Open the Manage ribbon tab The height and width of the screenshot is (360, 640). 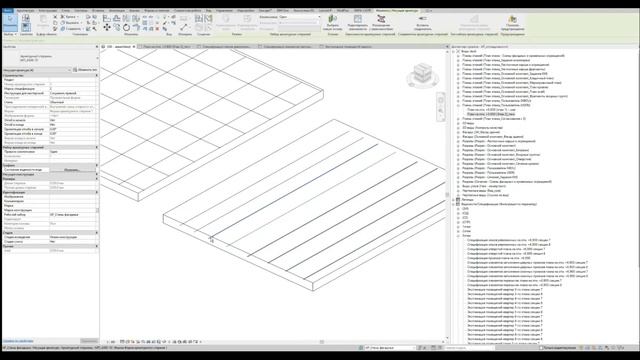coord(224,11)
